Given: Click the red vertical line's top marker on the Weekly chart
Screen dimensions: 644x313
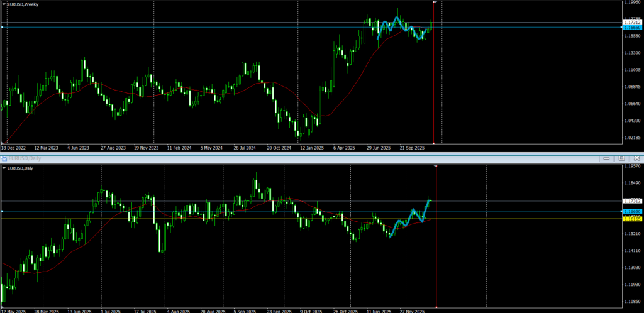Looking at the screenshot, I should (x=434, y=2).
